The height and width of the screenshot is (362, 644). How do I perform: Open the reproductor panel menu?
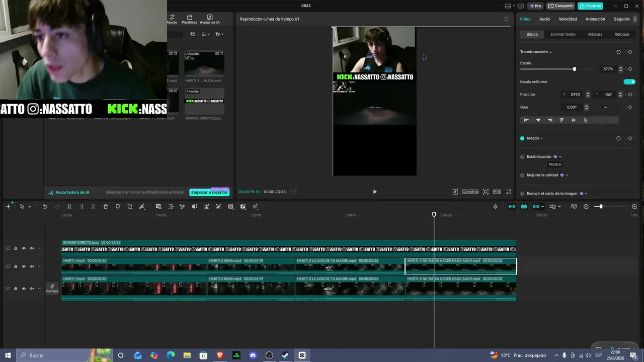[506, 19]
